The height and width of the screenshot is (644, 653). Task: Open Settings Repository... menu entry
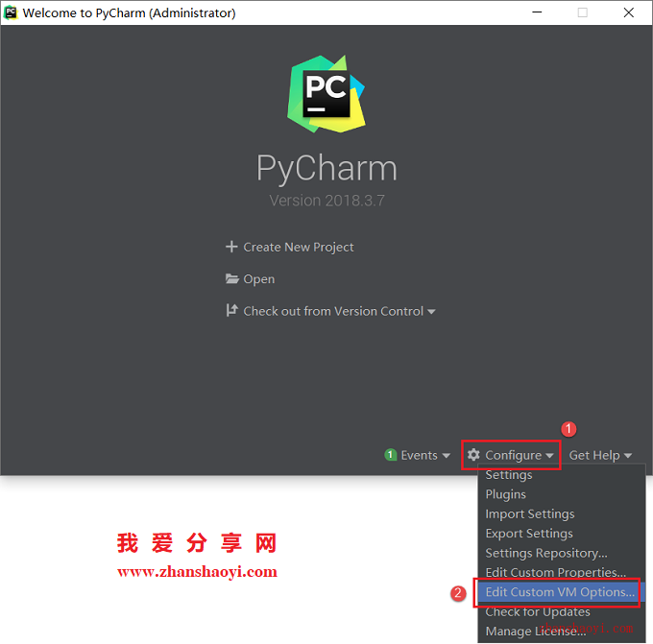562,553
